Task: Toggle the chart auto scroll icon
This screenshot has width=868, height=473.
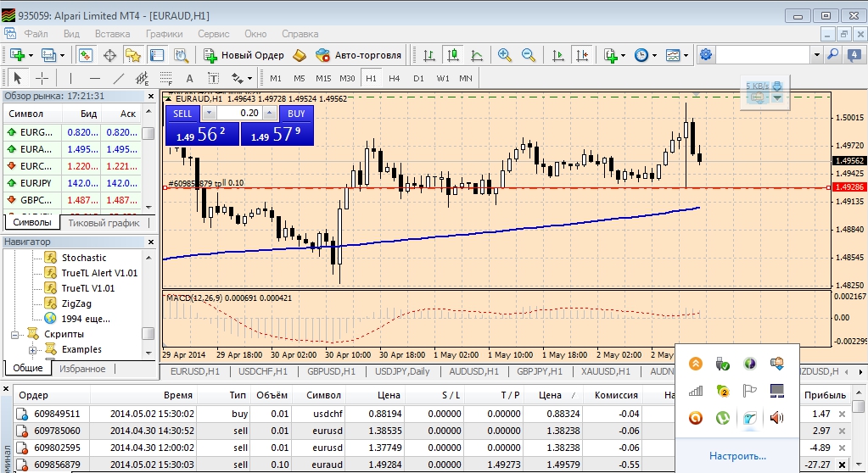Action: [x=558, y=55]
